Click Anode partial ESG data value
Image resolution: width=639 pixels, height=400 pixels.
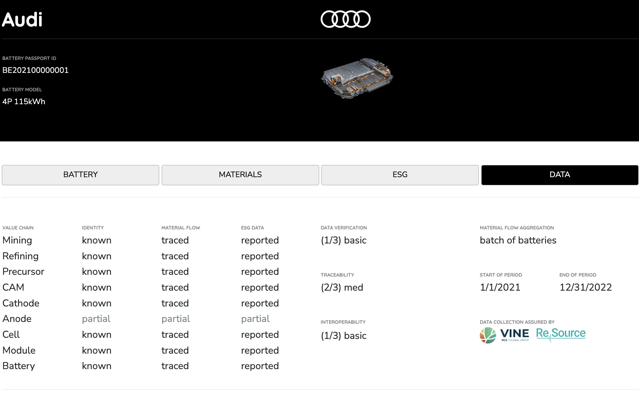pyautogui.click(x=255, y=319)
